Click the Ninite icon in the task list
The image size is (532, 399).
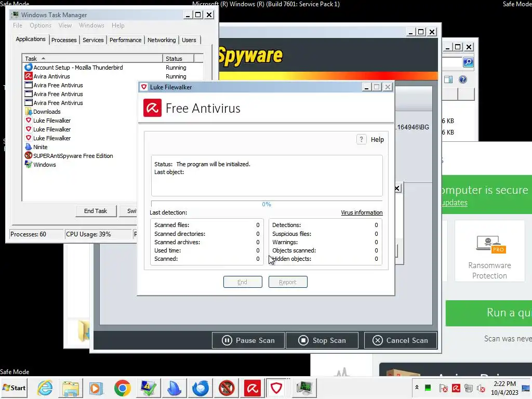click(29, 147)
